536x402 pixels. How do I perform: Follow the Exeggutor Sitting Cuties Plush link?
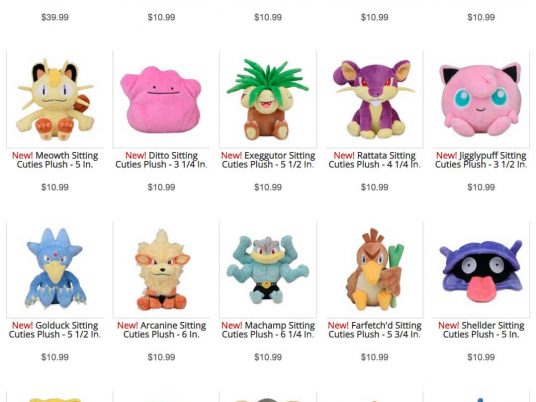(268, 160)
